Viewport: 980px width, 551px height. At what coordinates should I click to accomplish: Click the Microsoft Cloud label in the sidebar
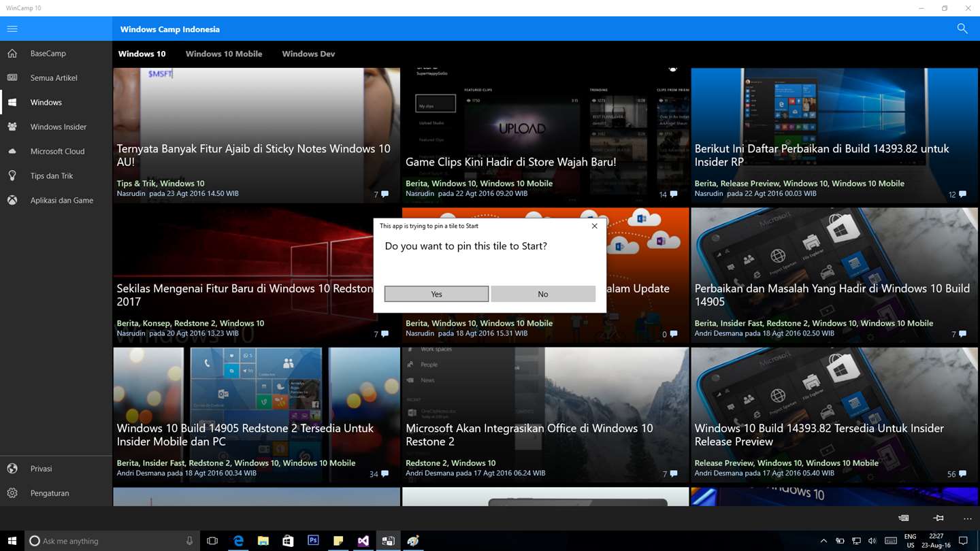pos(57,151)
